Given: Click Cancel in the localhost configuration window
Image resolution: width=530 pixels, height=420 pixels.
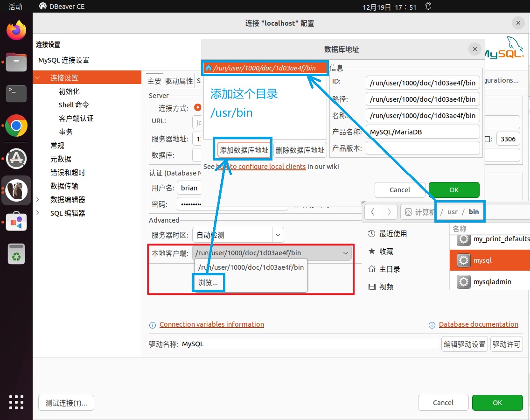Looking at the screenshot, I should click(443, 403).
